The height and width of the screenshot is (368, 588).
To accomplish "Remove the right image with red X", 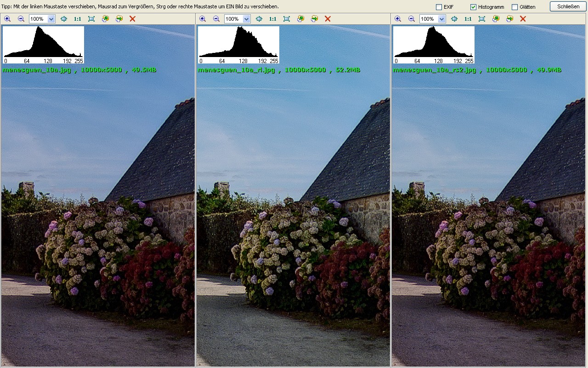I will [x=523, y=19].
